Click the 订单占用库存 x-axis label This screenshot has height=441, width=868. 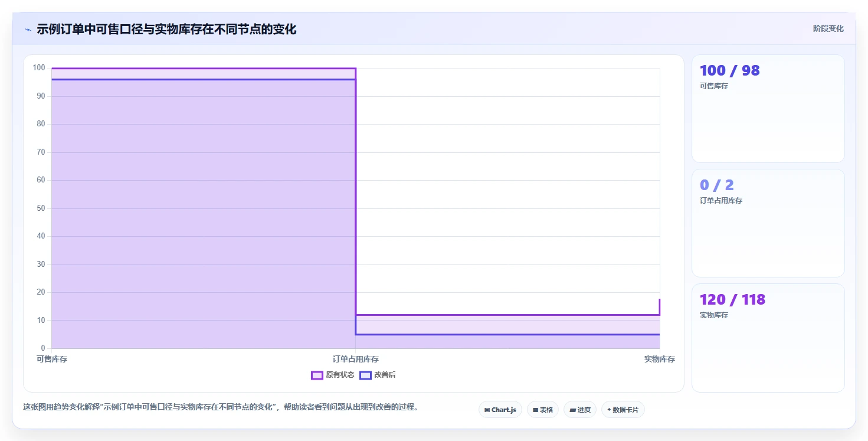[356, 359]
